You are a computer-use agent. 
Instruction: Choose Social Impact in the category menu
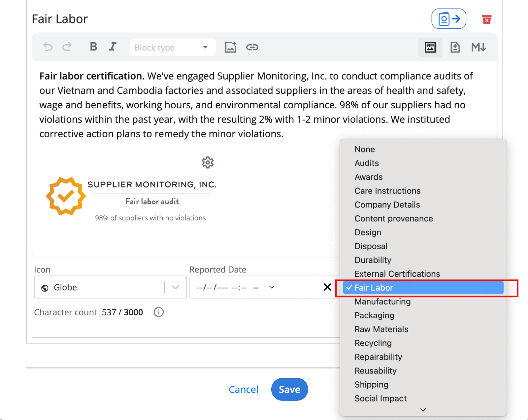point(380,398)
